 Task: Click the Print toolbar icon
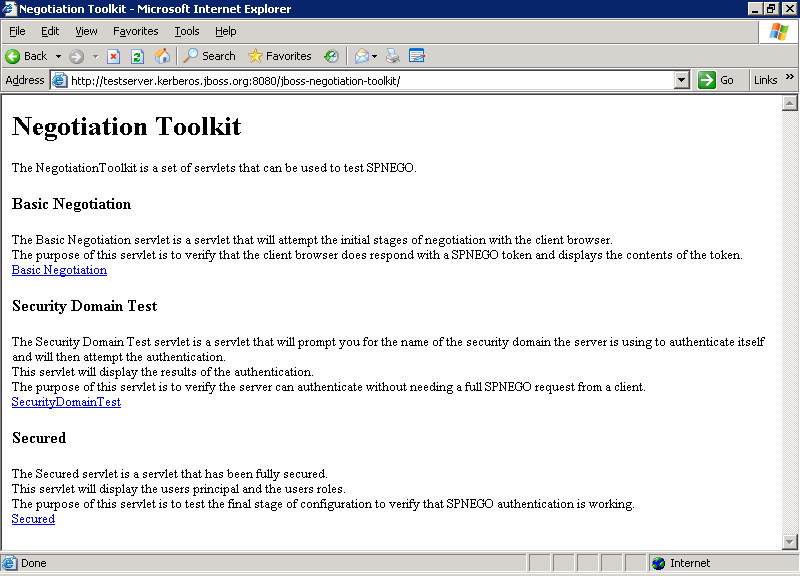(393, 56)
